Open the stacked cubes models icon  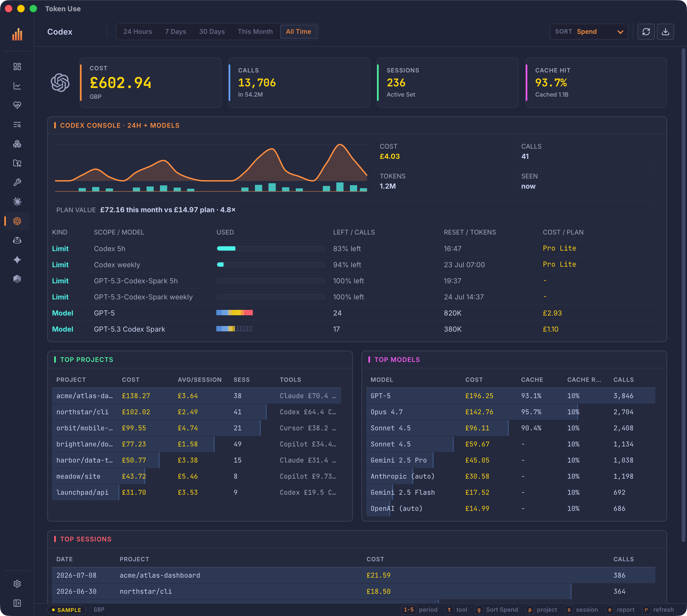coord(17,144)
